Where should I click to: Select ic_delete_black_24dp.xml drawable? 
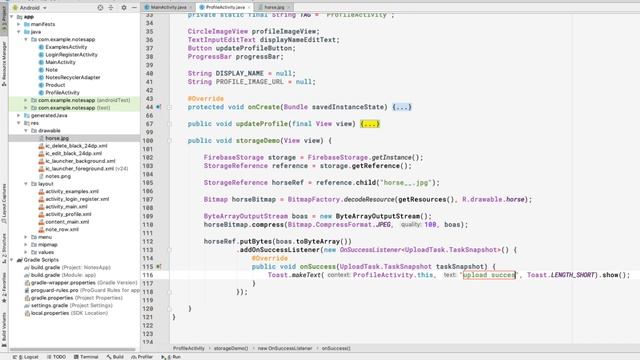pos(76,146)
